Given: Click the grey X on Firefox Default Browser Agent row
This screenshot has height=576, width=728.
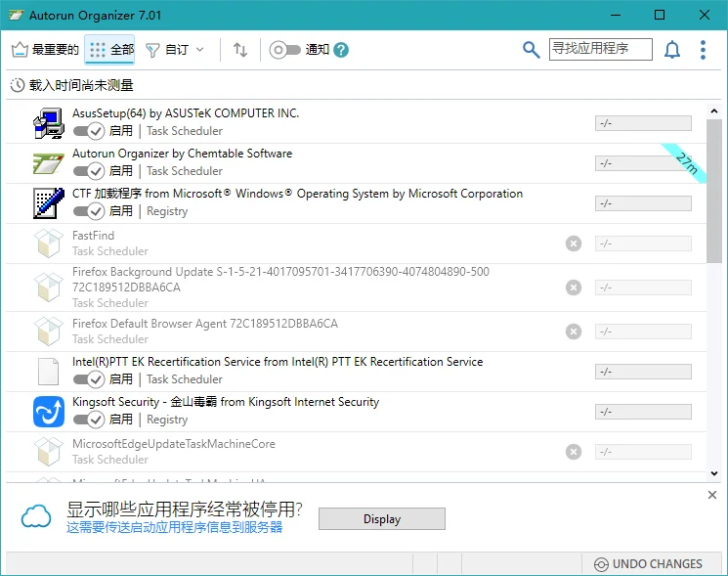Looking at the screenshot, I should (x=574, y=332).
